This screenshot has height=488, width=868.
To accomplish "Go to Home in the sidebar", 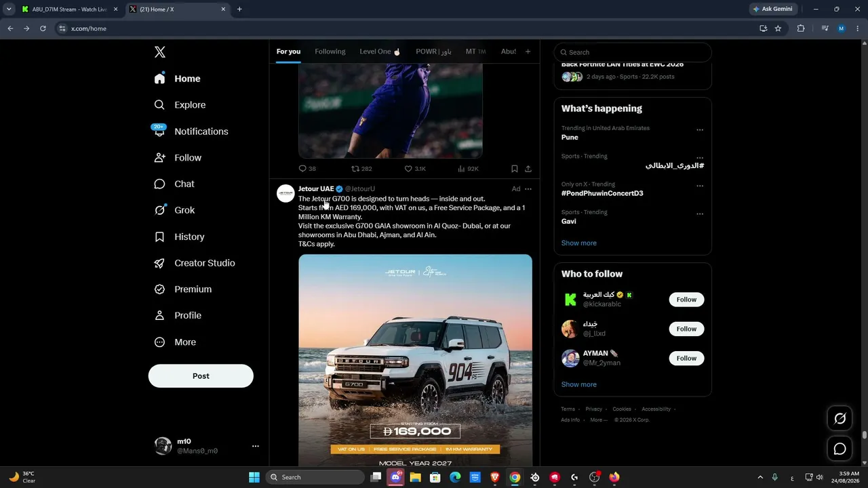I will pyautogui.click(x=177, y=79).
